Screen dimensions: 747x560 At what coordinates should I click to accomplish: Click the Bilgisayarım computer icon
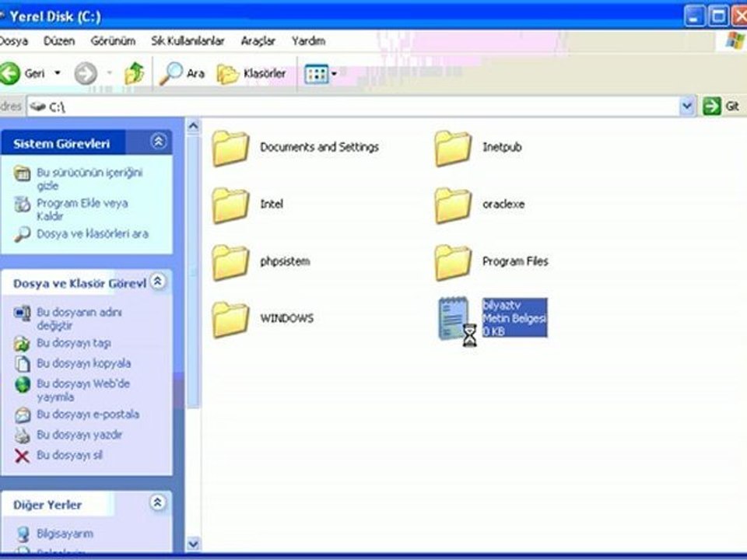(23, 534)
